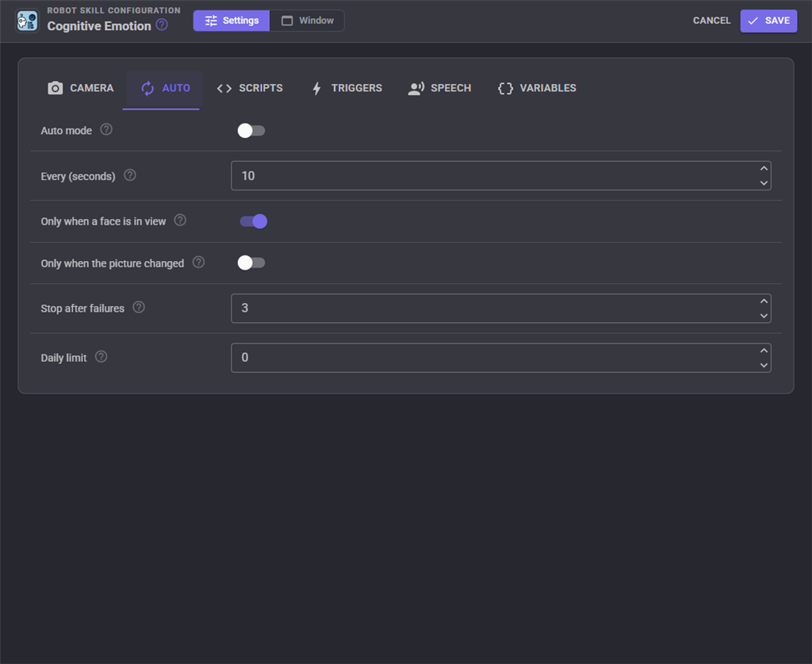
Task: Turn on Only when the picture changed toggle
Action: click(x=251, y=263)
